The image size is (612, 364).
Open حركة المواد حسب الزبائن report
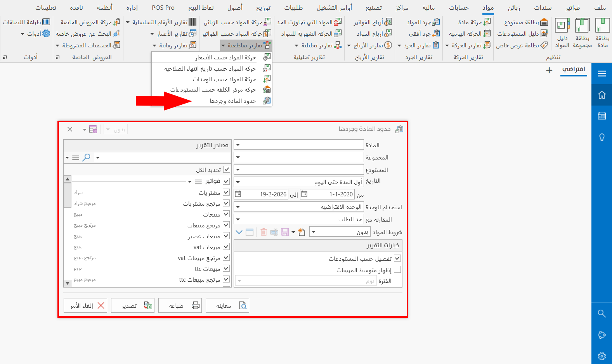[238, 22]
